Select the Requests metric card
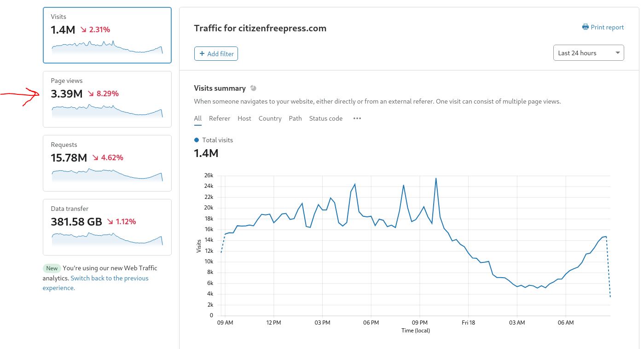The height and width of the screenshot is (349, 644). 107,163
